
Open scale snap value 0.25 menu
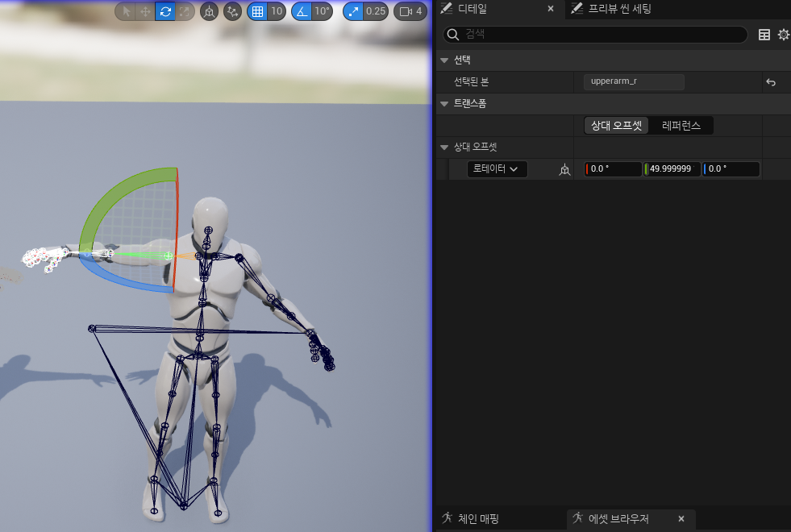[x=376, y=11]
